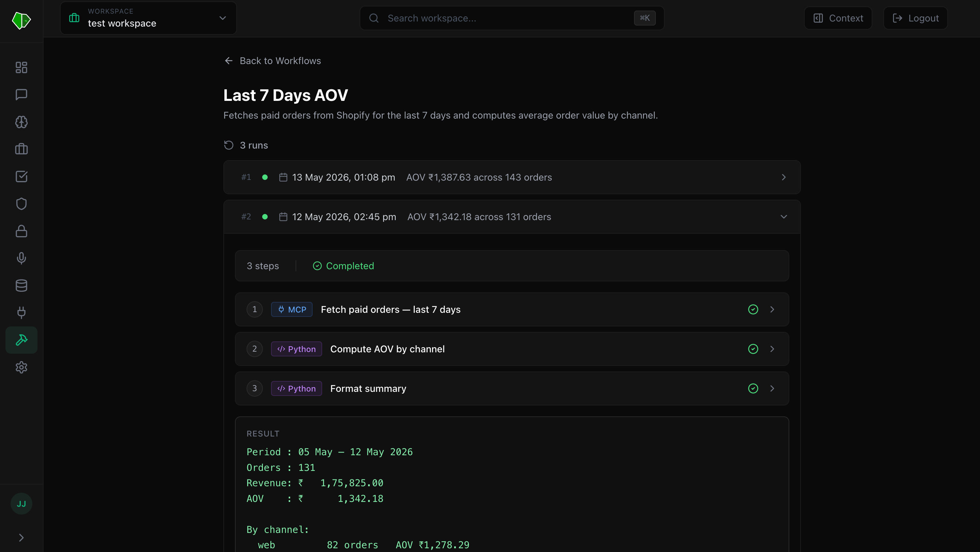Expand step Fetch paid orders chevron
Screen dimensions: 980x552
pos(772,309)
